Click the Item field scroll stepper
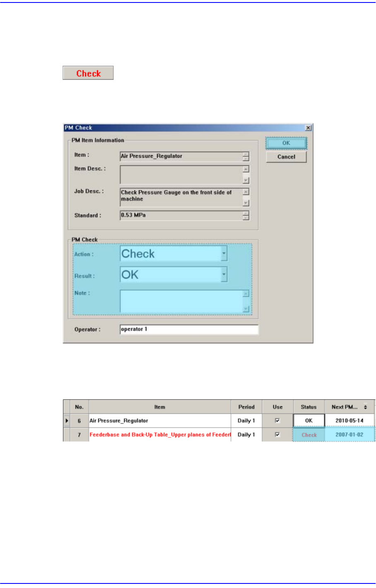Image resolution: width=376 pixels, height=588 pixels. click(246, 156)
